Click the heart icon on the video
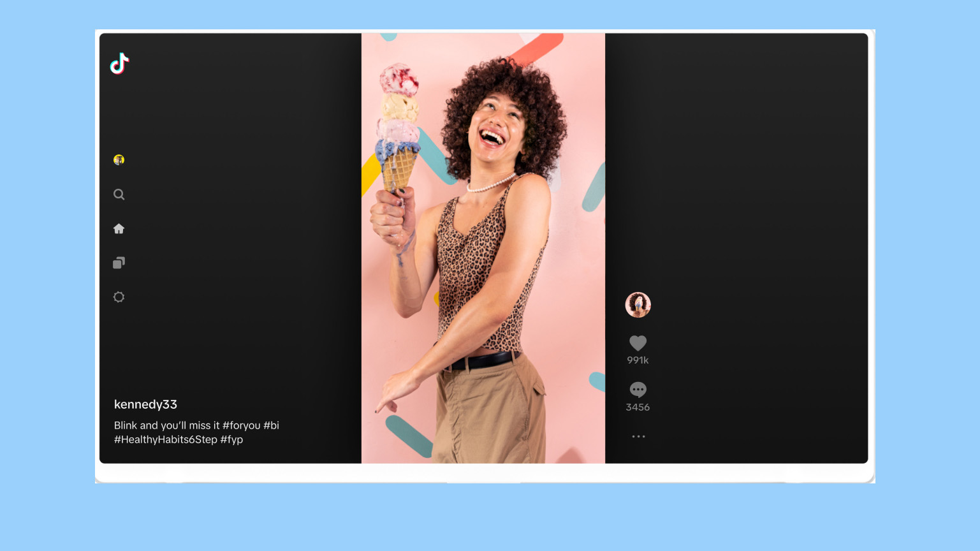980x551 pixels. click(638, 343)
